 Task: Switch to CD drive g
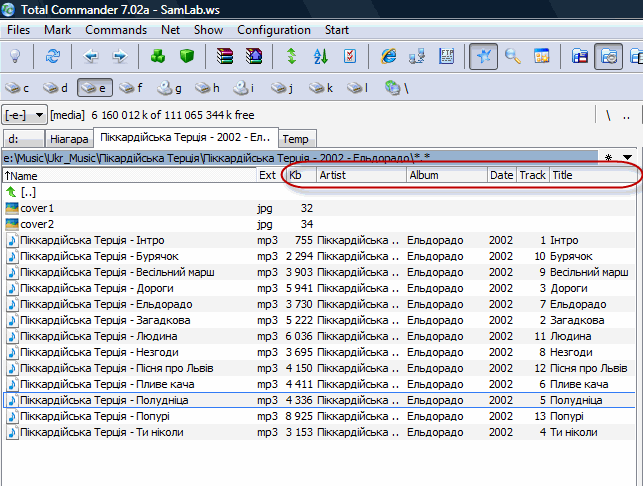(x=170, y=88)
